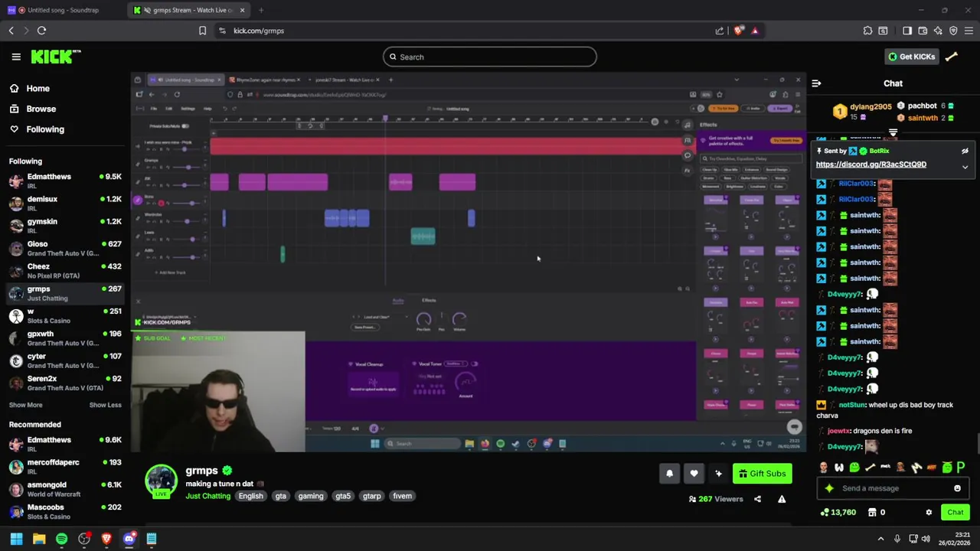Open the bone profile avatar menu
The width and height of the screenshot is (980, 551).
pyautogui.click(x=952, y=57)
